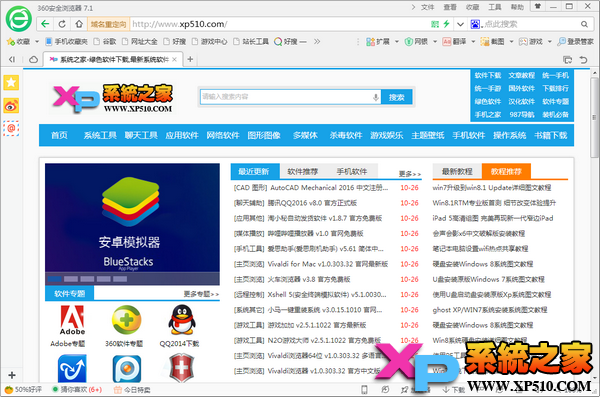This screenshot has height=397, width=600.
Task: Add a sidebar app with plus icon
Action: click(11, 375)
